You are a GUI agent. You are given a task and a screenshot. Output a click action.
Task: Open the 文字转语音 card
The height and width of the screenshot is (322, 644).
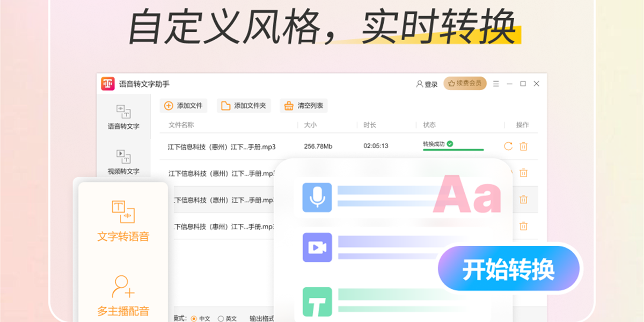click(x=123, y=221)
